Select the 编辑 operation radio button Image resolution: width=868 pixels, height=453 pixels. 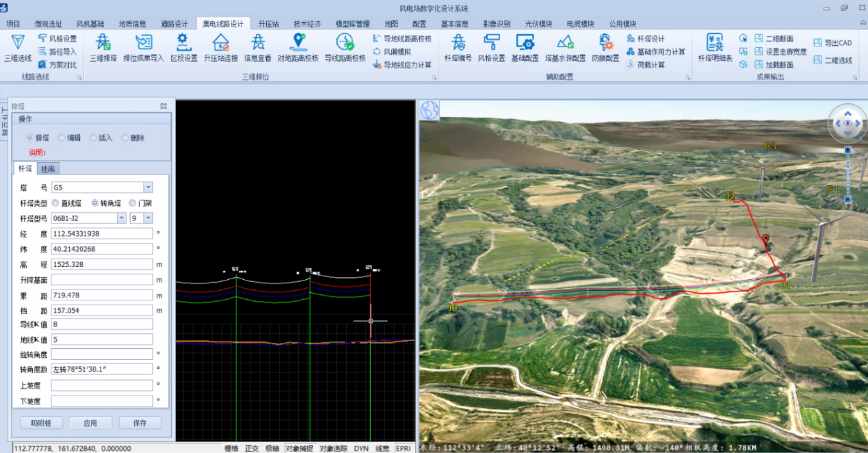pyautogui.click(x=62, y=138)
